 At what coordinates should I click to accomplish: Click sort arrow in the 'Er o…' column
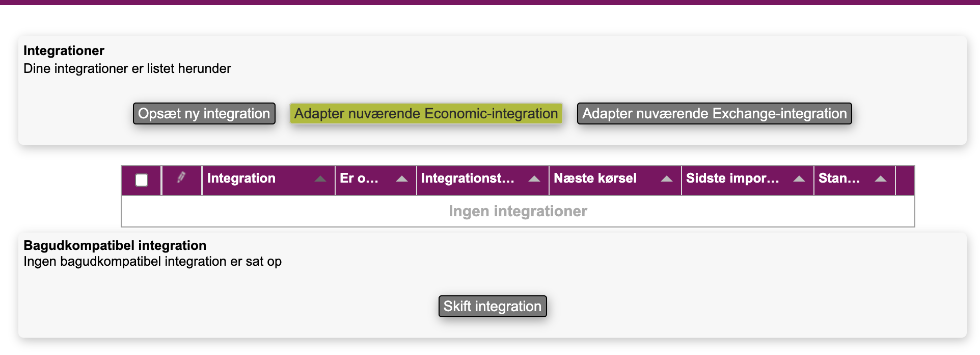click(402, 179)
